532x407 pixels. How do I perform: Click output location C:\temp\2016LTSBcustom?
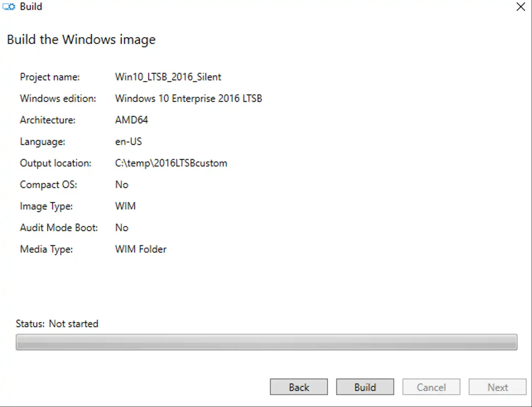[171, 163]
